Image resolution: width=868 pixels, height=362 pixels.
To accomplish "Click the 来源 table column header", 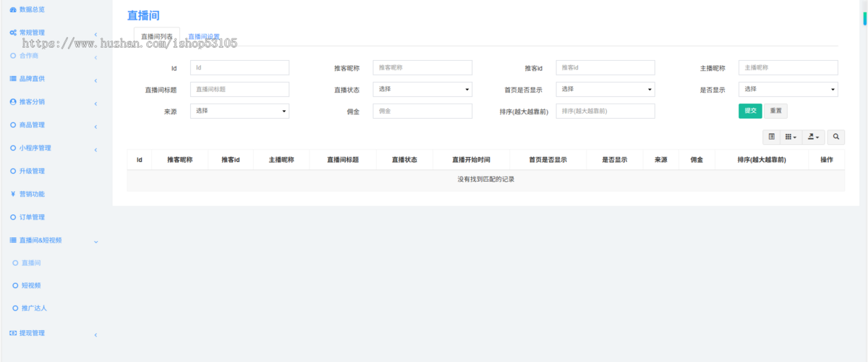I will click(660, 159).
